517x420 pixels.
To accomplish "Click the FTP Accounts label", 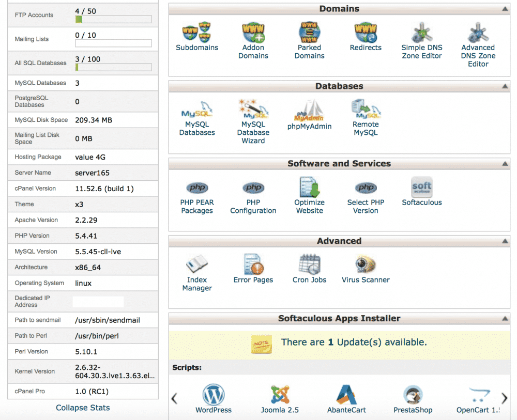I will (x=34, y=15).
